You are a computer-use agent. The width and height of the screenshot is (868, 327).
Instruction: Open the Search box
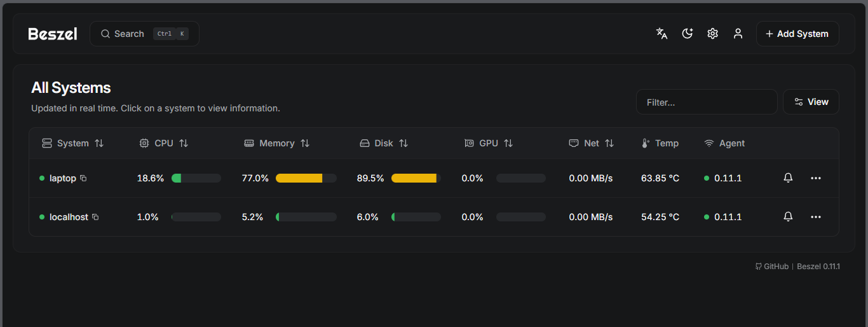click(x=144, y=34)
